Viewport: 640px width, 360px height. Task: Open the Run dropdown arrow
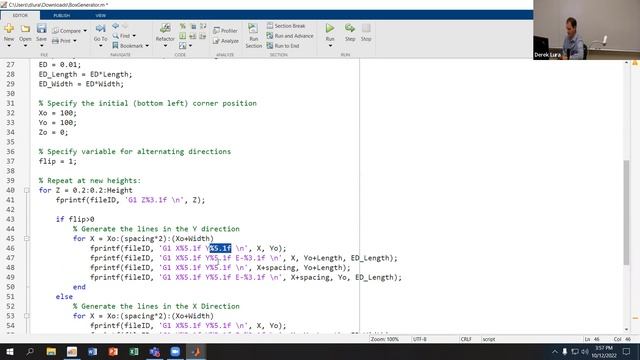330,46
